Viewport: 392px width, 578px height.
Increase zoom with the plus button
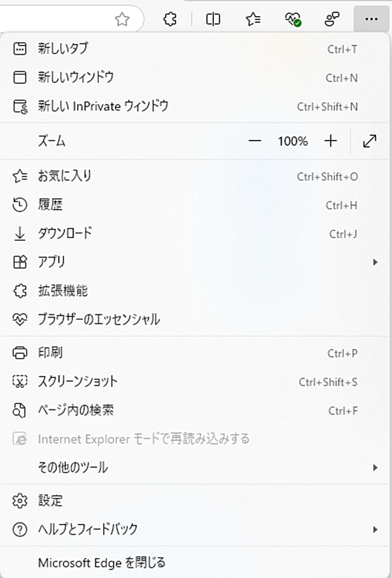pos(330,140)
